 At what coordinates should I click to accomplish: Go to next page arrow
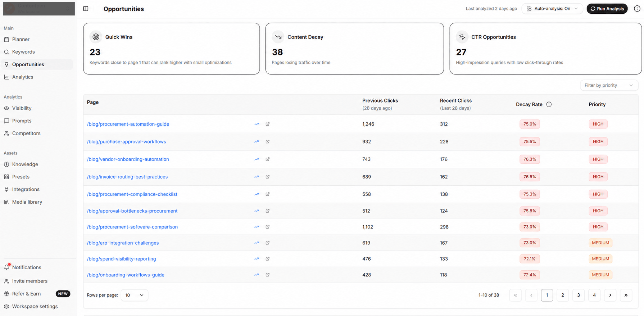point(610,295)
